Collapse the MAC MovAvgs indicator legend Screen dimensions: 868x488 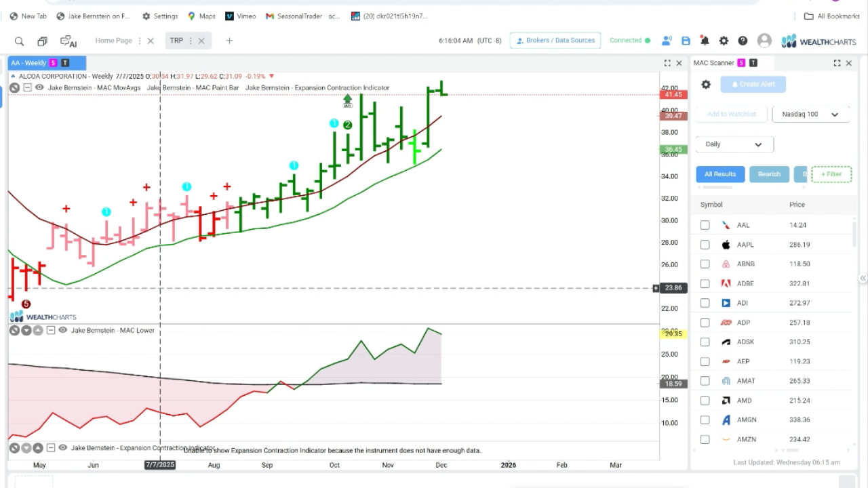[x=27, y=87]
